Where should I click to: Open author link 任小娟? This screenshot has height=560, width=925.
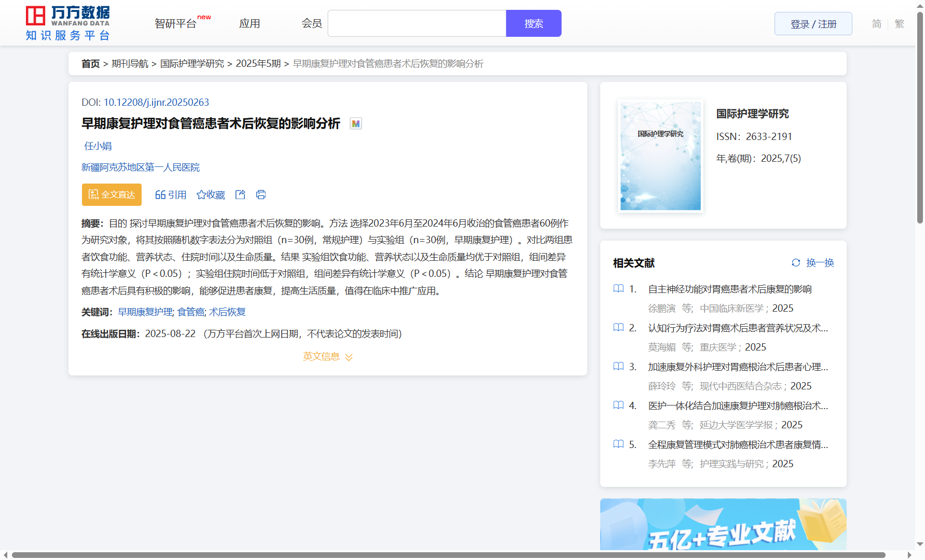click(x=98, y=146)
